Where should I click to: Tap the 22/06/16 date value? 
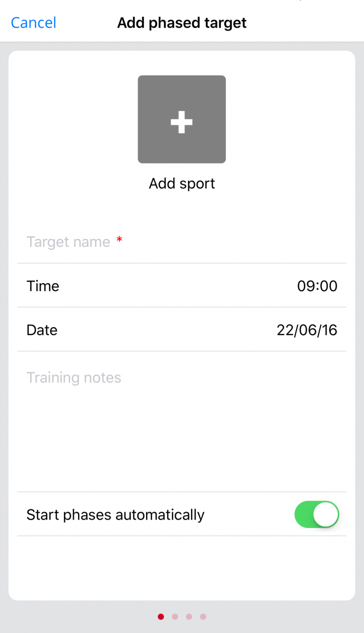(x=307, y=330)
